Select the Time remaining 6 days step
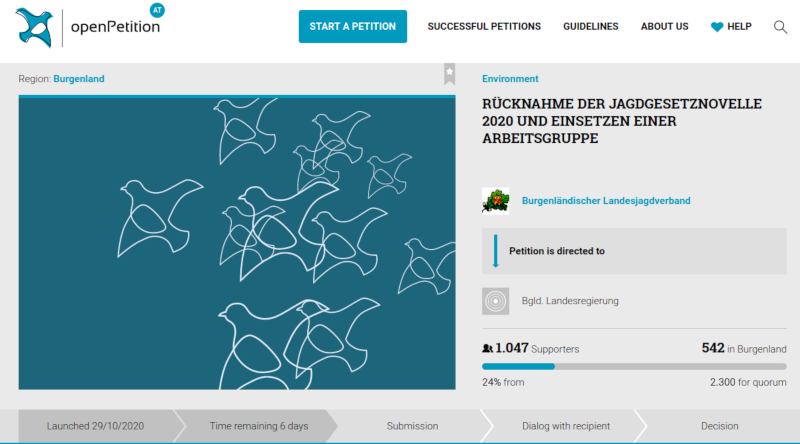800x444 pixels. 259,426
